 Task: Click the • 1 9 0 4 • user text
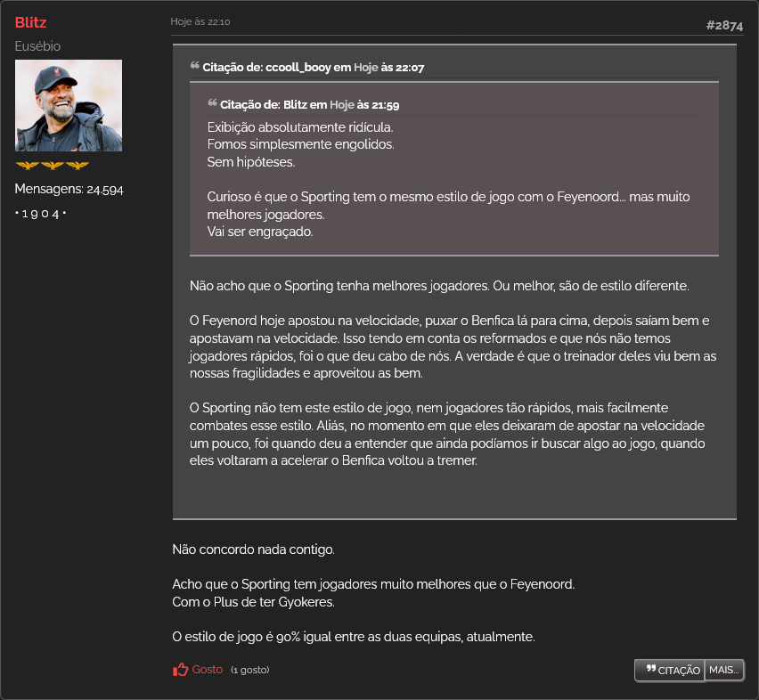(41, 214)
